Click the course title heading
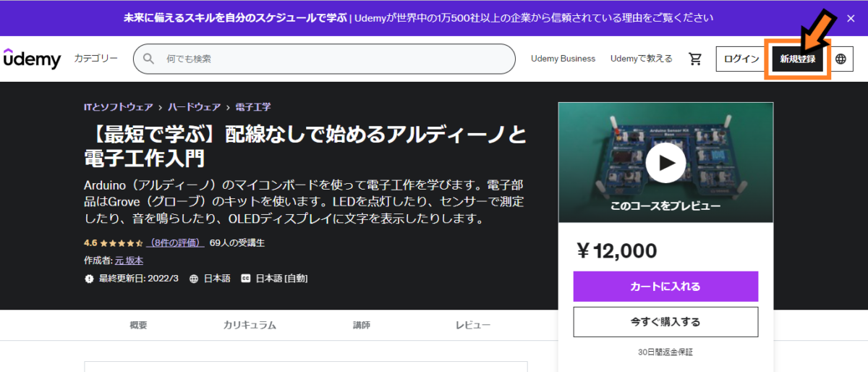Image resolution: width=868 pixels, height=372 pixels. [x=305, y=146]
